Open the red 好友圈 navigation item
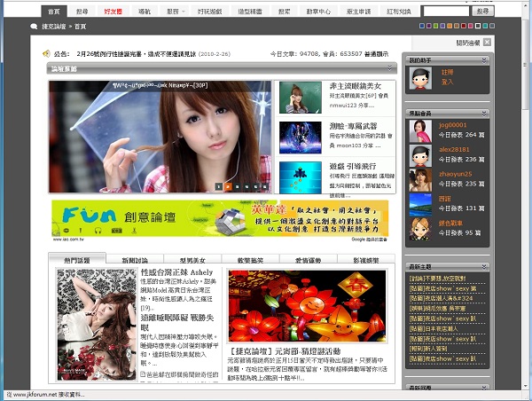This screenshot has width=532, height=401. tap(113, 12)
